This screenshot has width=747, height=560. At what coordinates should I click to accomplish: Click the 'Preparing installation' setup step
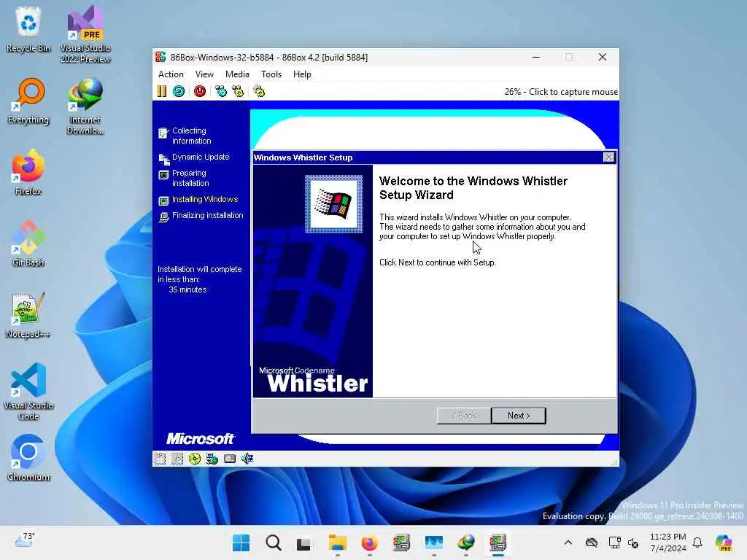point(190,178)
